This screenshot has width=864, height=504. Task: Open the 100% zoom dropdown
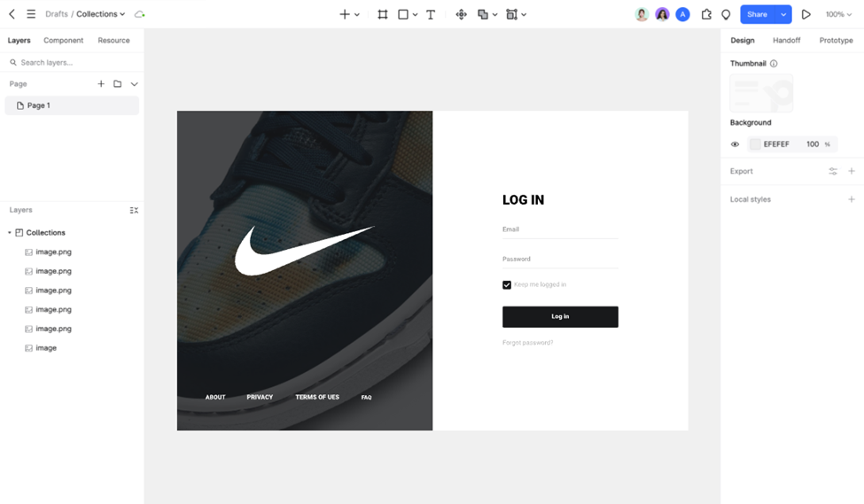pos(838,14)
